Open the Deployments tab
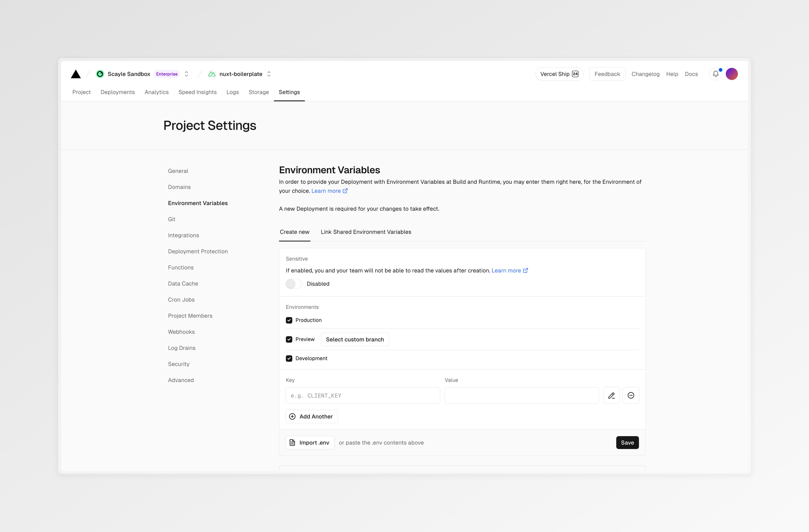Screen dimensions: 809x532 click(117, 92)
